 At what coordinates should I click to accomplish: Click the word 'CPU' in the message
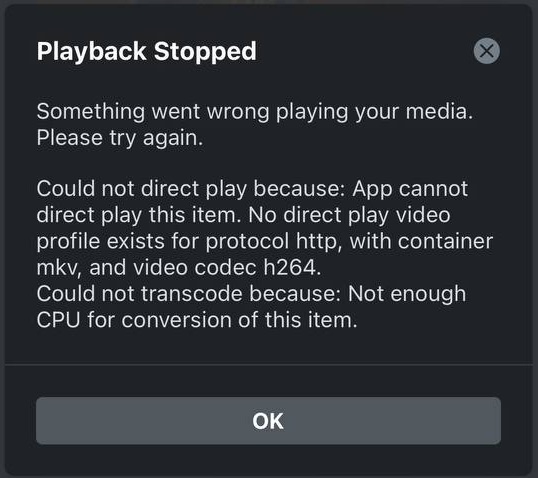pyautogui.click(x=58, y=320)
